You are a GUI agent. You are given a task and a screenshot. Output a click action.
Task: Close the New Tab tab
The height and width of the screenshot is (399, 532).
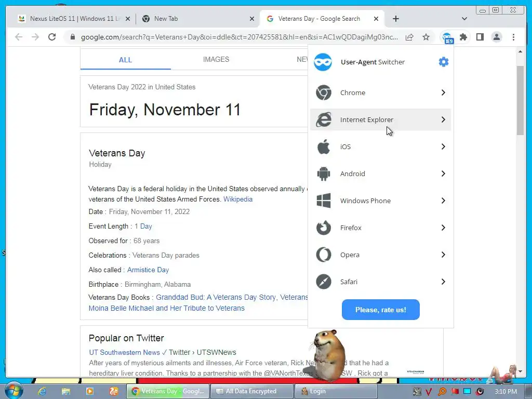(x=252, y=19)
